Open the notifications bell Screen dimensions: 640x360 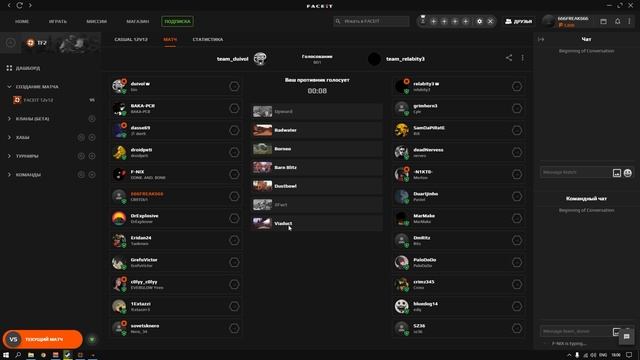coord(618,21)
